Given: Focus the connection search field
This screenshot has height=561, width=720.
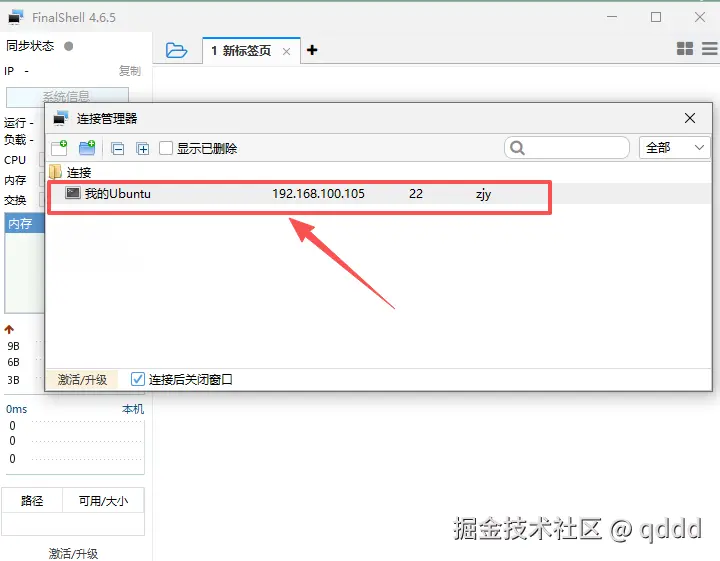Looking at the screenshot, I should [567, 148].
